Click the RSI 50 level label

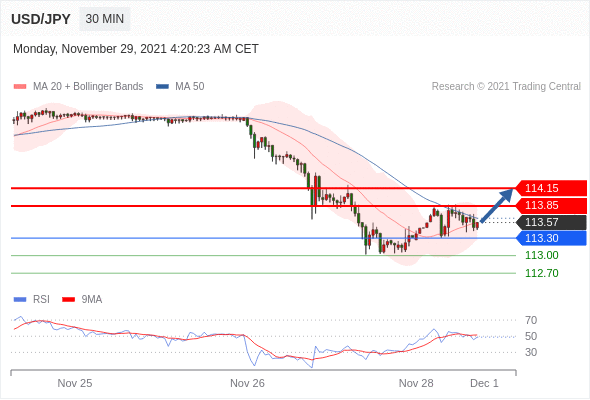coord(531,336)
